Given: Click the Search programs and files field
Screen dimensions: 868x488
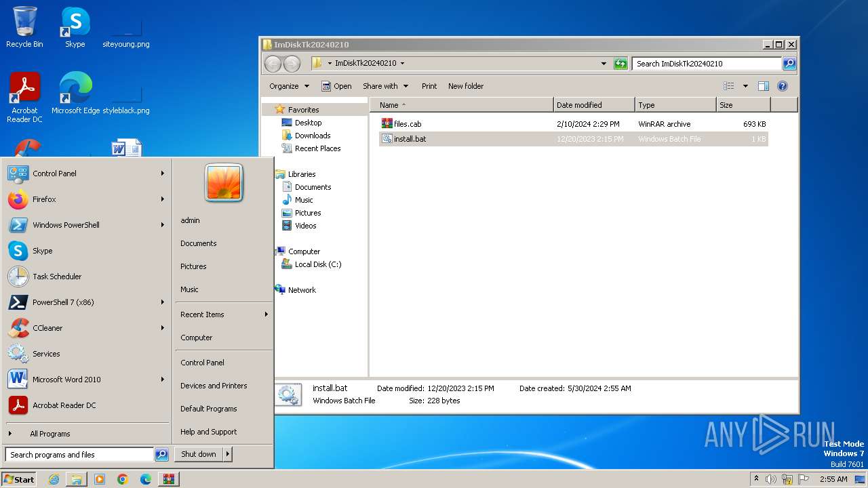Looking at the screenshot, I should pyautogui.click(x=79, y=455).
